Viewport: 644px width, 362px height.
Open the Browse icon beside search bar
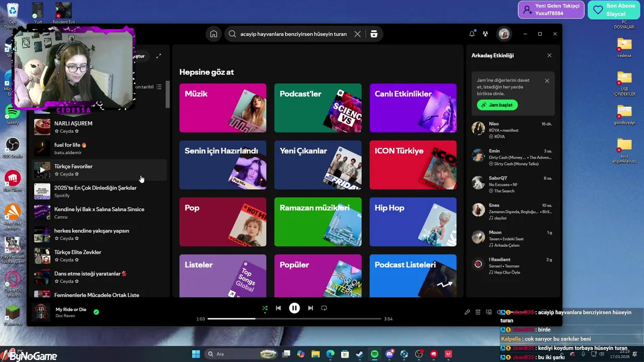pyautogui.click(x=373, y=34)
